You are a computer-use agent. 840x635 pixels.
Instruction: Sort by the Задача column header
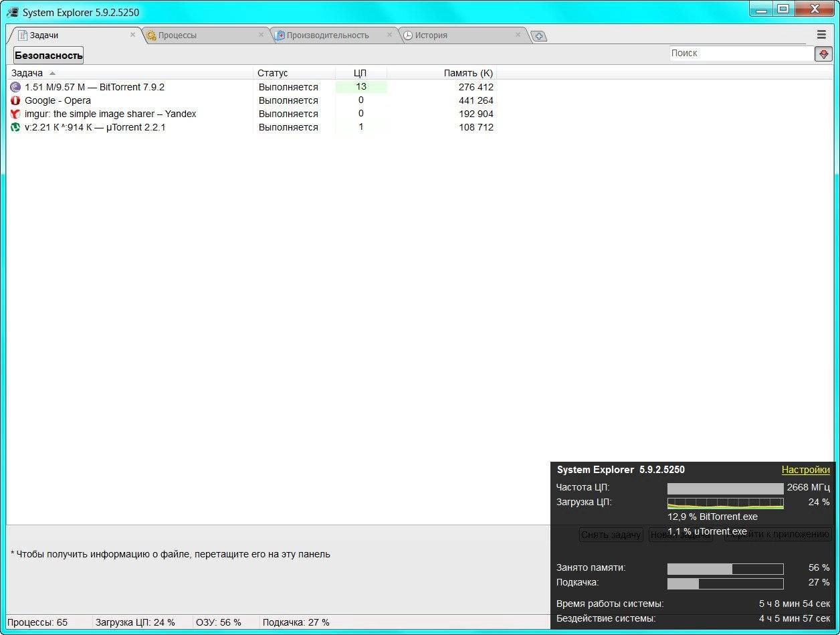click(x=130, y=73)
